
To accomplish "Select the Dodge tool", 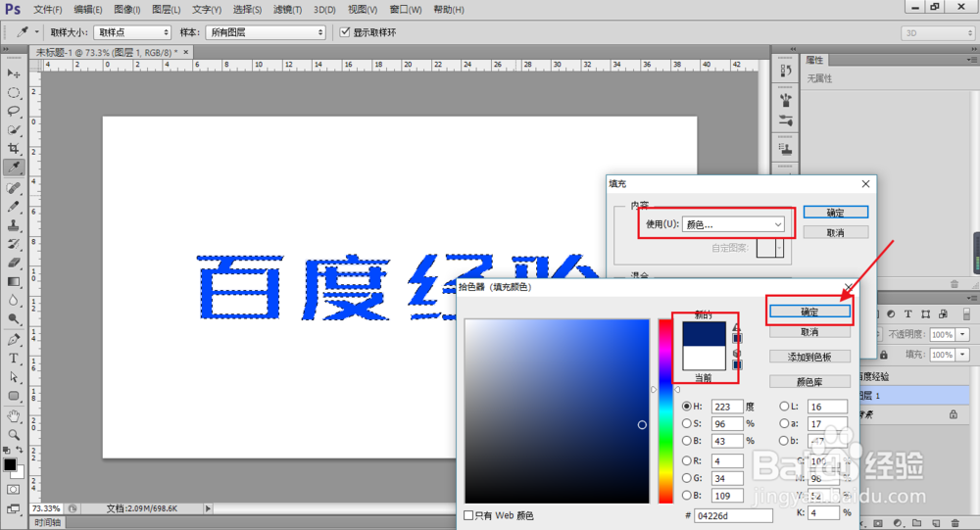I will 13,319.
